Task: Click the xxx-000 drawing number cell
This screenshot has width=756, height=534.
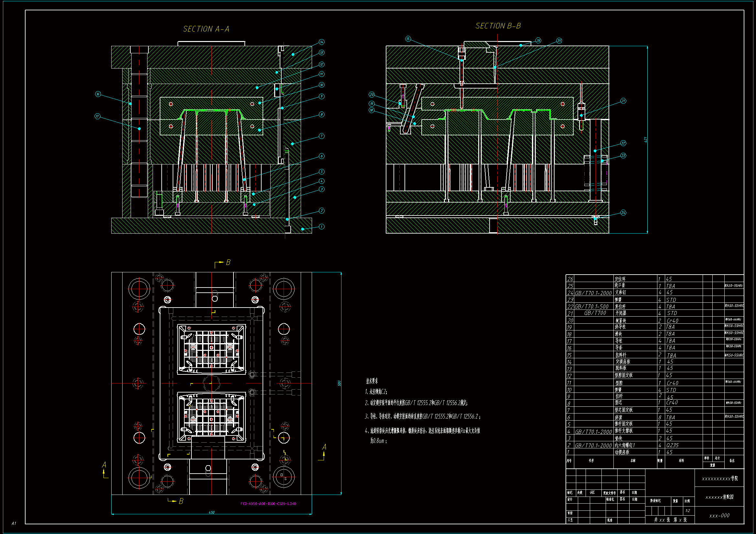Action: 719,516
